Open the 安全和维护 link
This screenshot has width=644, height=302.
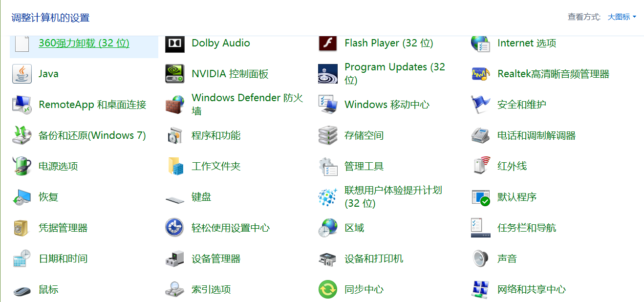(522, 105)
